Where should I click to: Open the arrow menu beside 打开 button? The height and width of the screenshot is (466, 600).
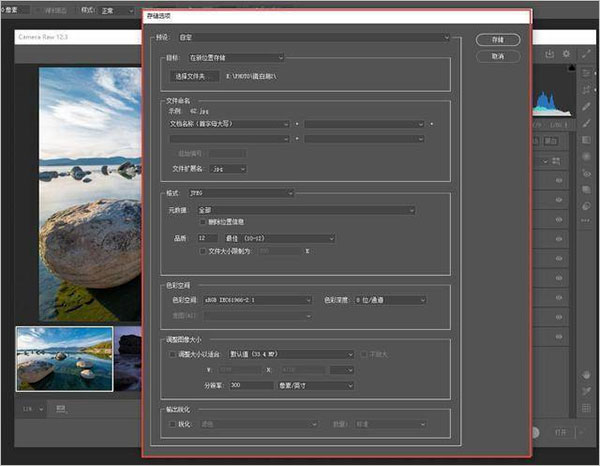[x=580, y=432]
